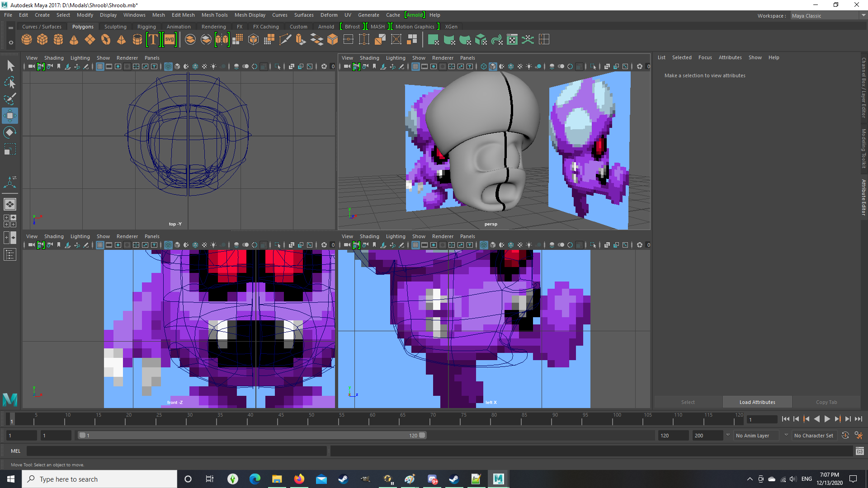Screen dimensions: 868x488
Task: Import SVG shelf icon
Action: pos(170,40)
